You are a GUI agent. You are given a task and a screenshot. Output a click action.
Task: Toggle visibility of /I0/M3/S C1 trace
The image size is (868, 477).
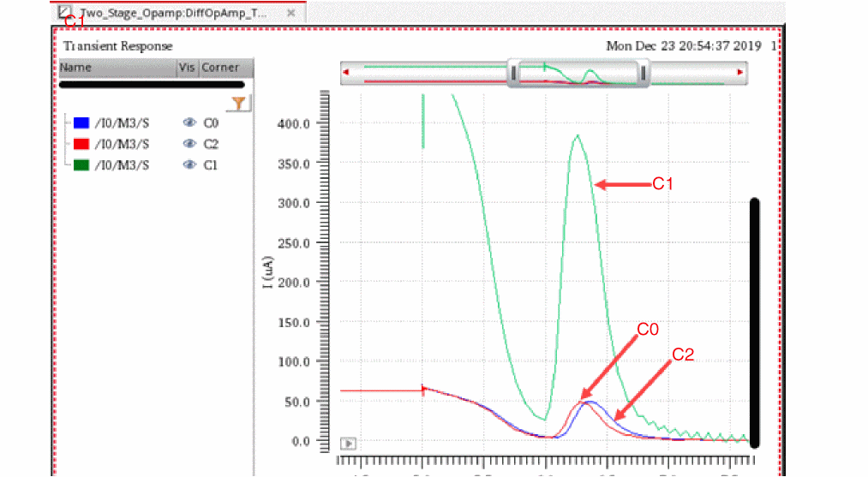tap(189, 165)
